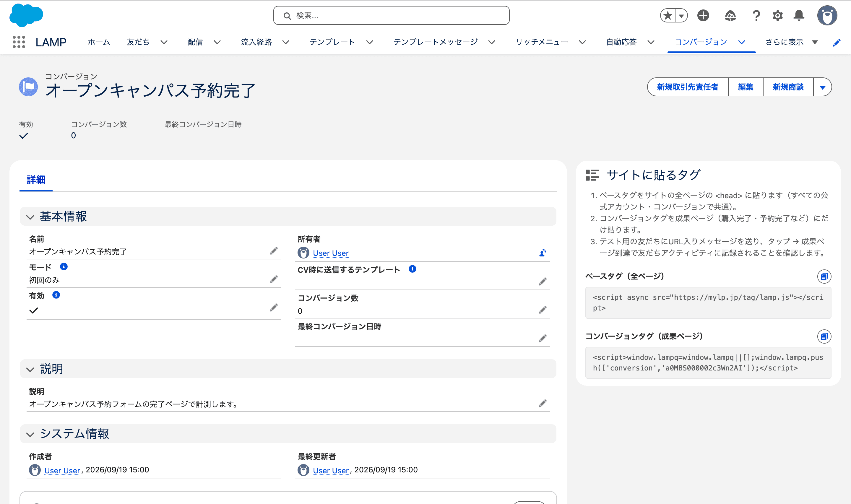The image size is (851, 504).
Task: Select the 詳細 tab
Action: tap(36, 180)
